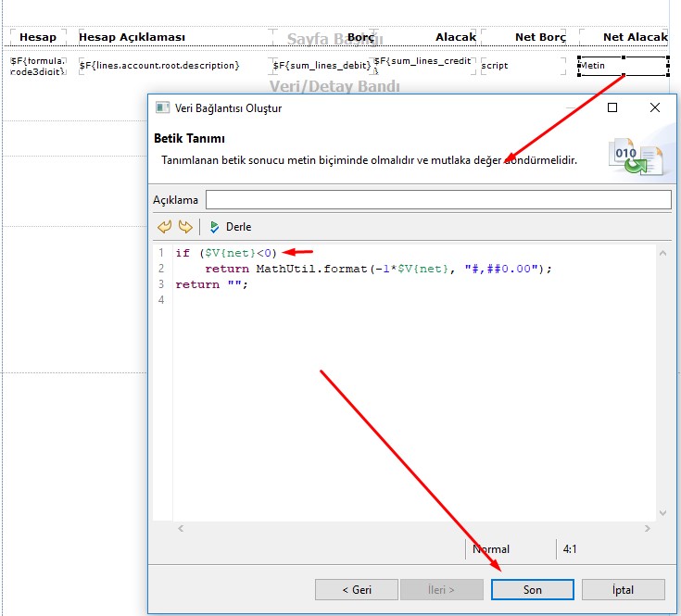Maximize the Veri Bağlantısı Oluştur dialog
Viewport: 681px width, 616px height.
point(612,108)
